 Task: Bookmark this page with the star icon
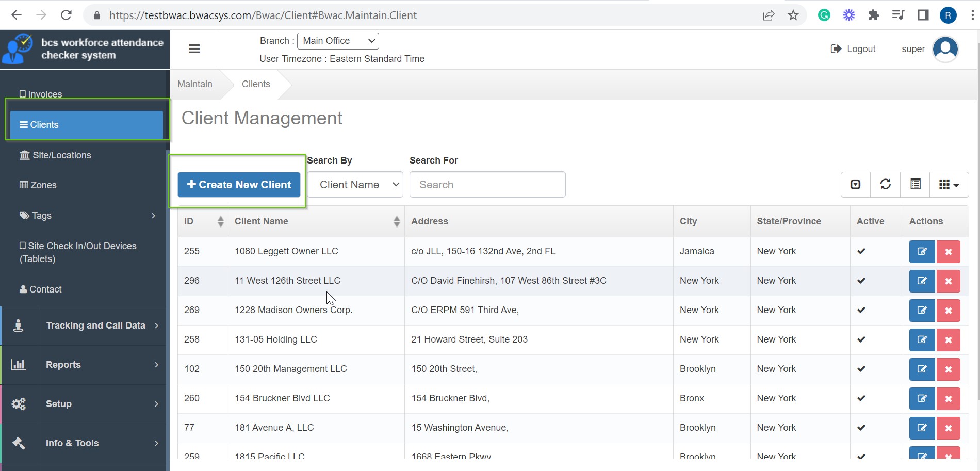(x=793, y=15)
